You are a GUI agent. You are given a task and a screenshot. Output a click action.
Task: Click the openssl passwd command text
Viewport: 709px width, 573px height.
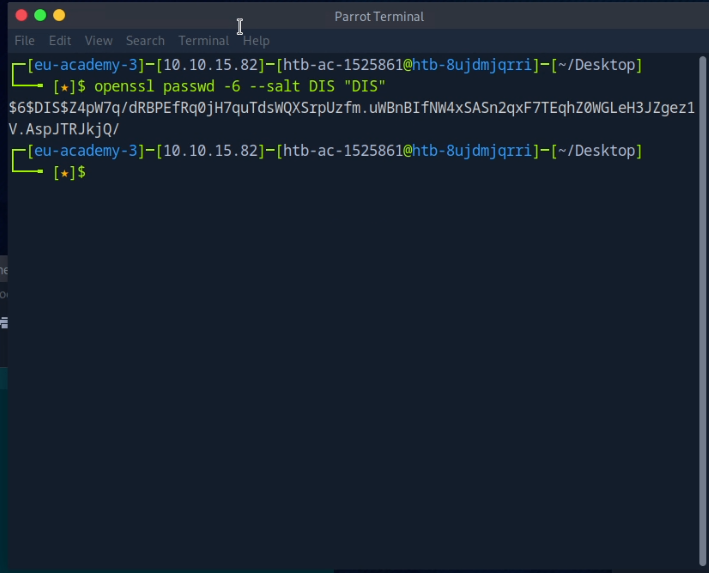click(x=240, y=87)
